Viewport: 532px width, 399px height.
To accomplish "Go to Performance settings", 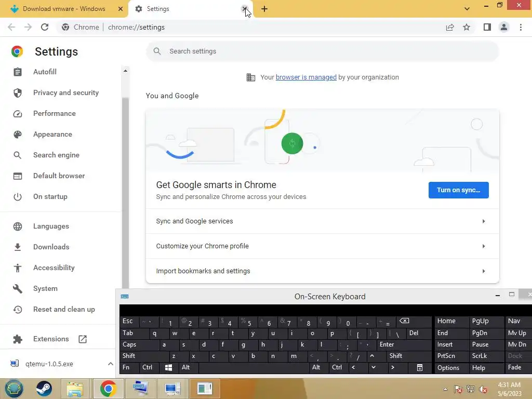I will 54,113.
